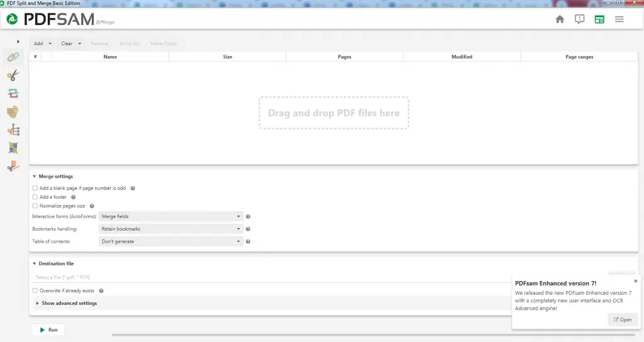Open Bookmarks handling Retain bookmarks dropdown
Image resolution: width=644 pixels, height=342 pixels.
click(x=171, y=229)
